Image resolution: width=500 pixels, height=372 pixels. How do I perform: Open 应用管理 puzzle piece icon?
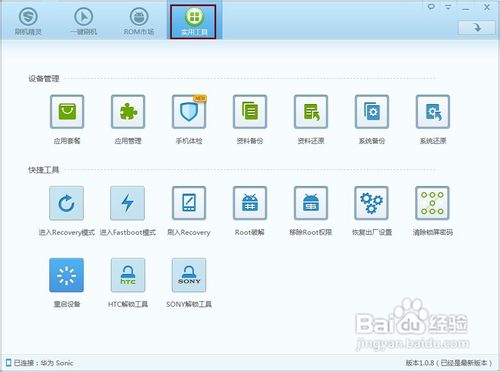point(128,111)
